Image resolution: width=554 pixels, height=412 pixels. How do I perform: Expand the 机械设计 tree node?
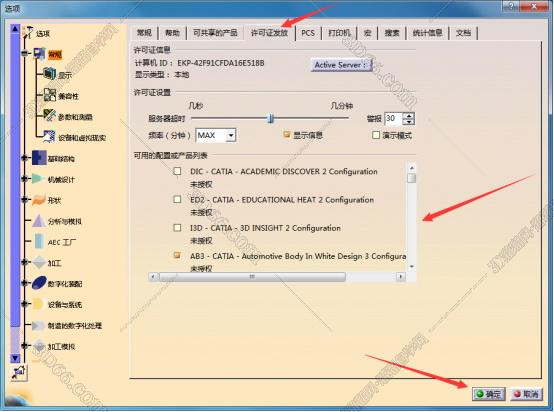[24, 179]
